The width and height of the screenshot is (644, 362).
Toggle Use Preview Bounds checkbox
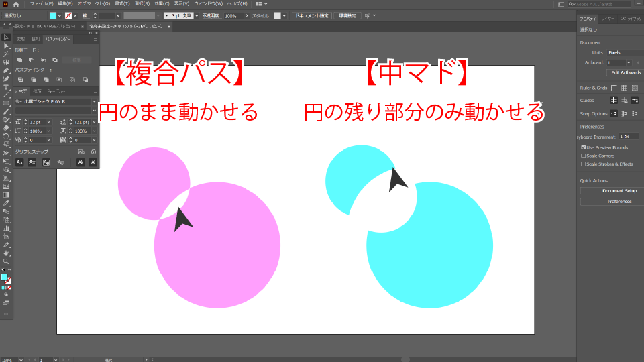tap(583, 147)
